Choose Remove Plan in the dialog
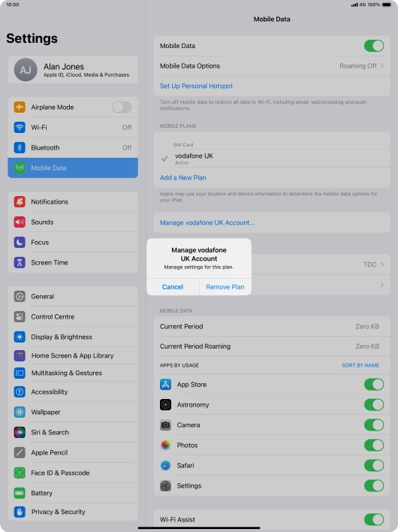Screen dimensions: 398x532 (225, 287)
